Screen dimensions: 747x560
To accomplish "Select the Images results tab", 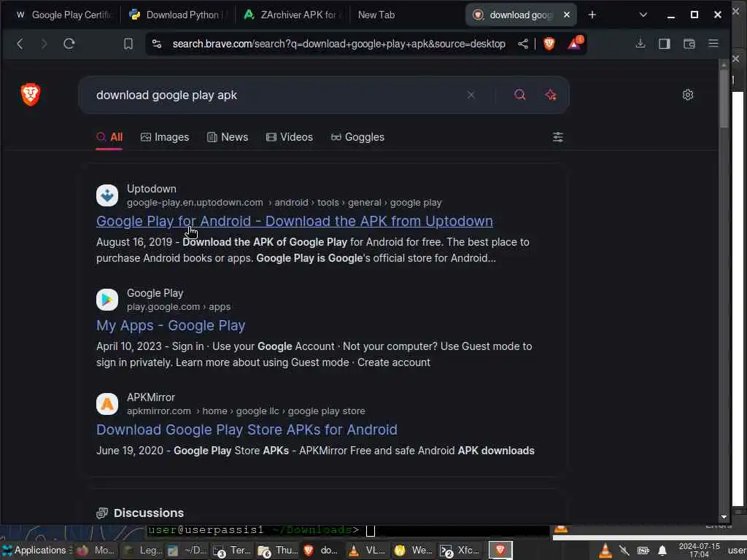I will 165,137.
